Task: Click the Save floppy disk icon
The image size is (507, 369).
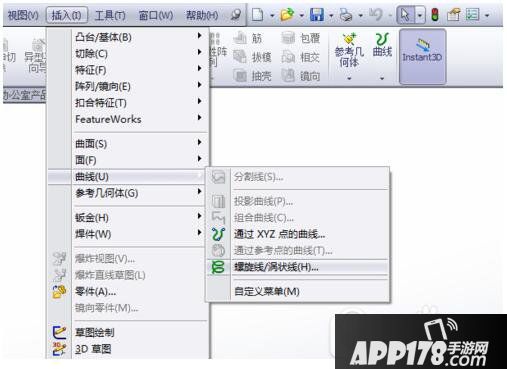Action: click(x=316, y=15)
